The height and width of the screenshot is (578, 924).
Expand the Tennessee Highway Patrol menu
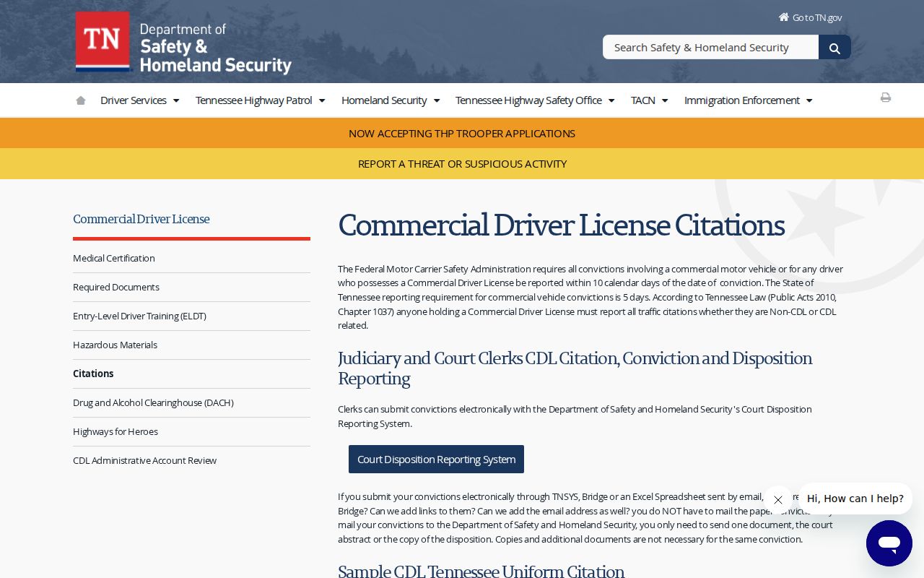pos(261,100)
